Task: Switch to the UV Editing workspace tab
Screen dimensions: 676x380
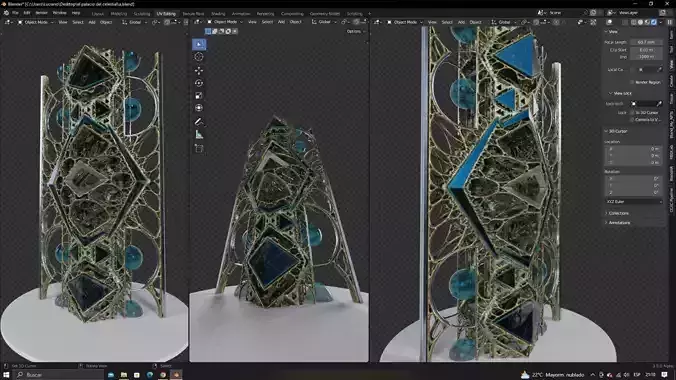Action: (166, 14)
